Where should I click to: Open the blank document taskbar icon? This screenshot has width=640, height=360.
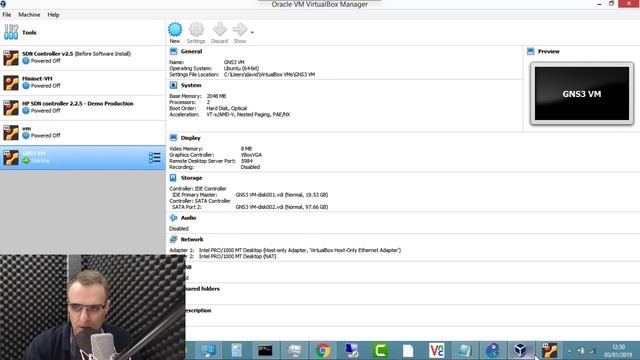(x=408, y=351)
